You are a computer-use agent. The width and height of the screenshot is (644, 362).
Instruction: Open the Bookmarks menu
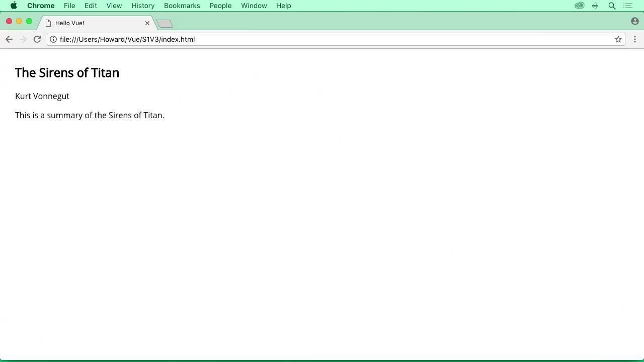[x=182, y=6]
